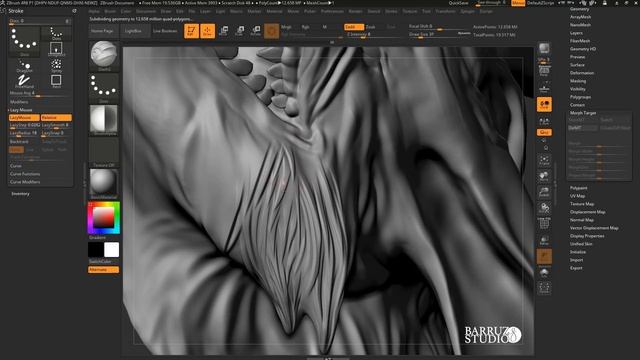Expand the Curve Modifiers section
The image size is (640, 360).
[x=25, y=182]
